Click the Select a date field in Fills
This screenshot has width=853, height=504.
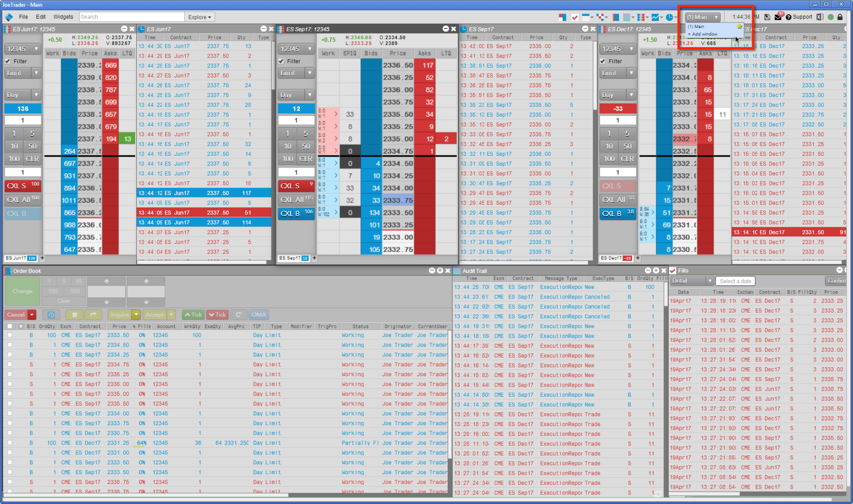735,281
